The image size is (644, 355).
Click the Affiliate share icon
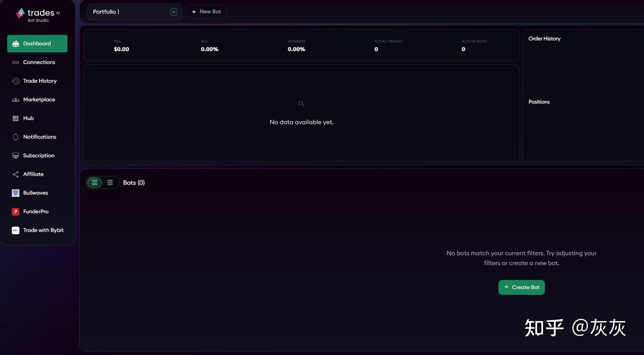click(x=16, y=174)
